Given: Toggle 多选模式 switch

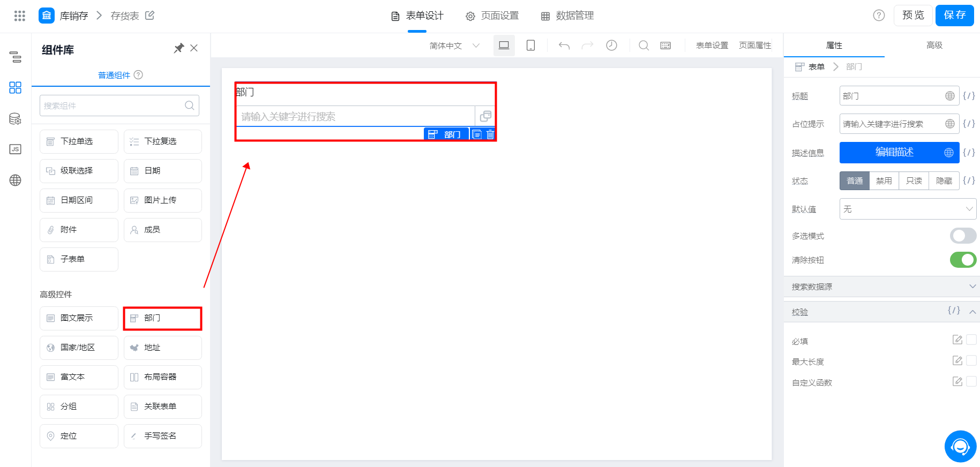Looking at the screenshot, I should pyautogui.click(x=963, y=236).
